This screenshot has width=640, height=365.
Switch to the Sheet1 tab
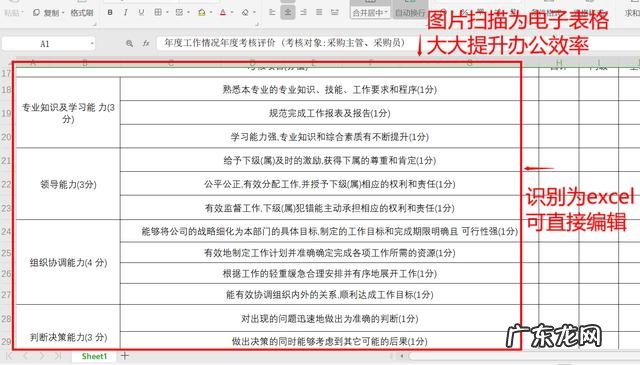coord(94,356)
